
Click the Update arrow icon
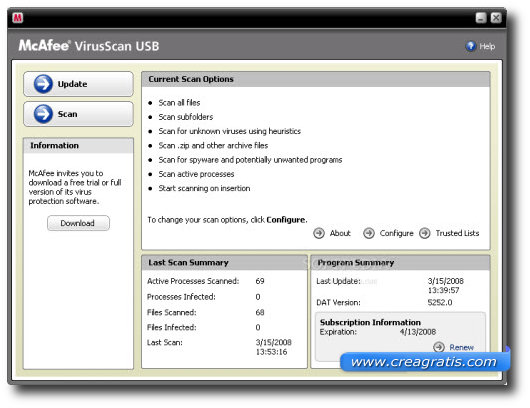coord(43,84)
